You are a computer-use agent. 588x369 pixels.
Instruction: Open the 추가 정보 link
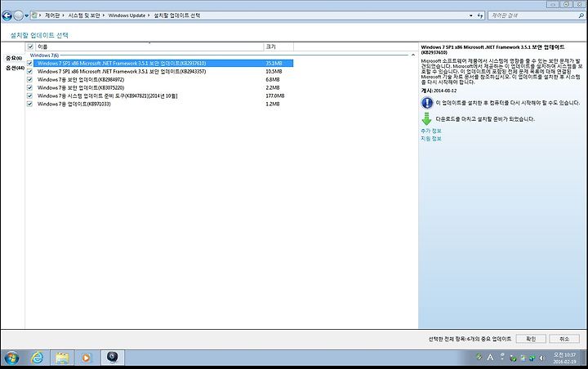tap(431, 131)
